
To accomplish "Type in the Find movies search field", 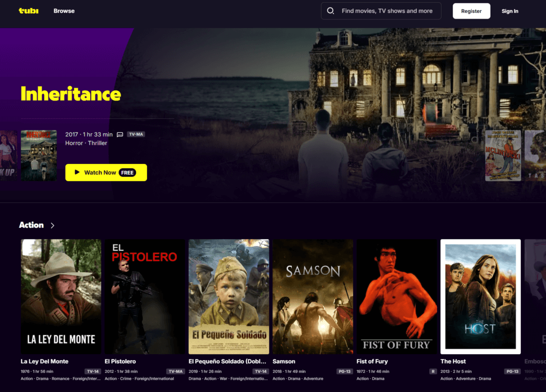I will click(x=387, y=11).
